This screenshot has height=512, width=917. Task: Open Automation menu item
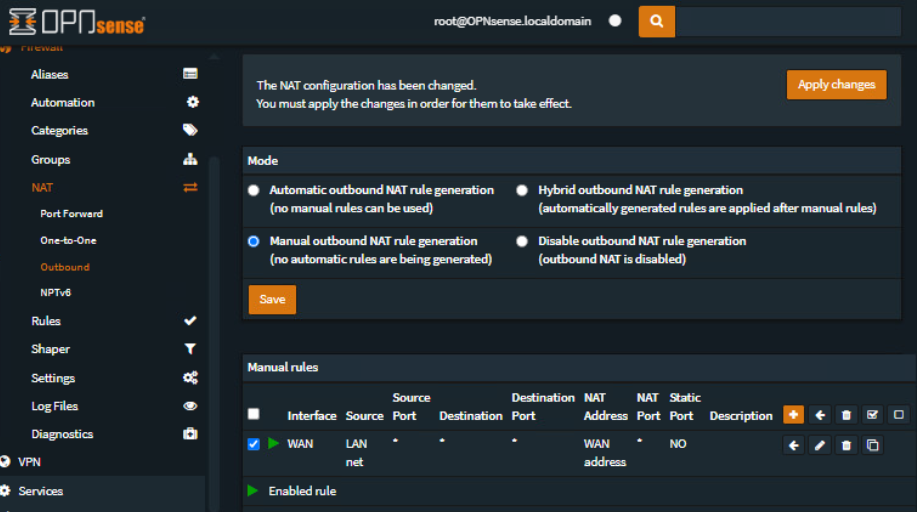[x=63, y=102]
